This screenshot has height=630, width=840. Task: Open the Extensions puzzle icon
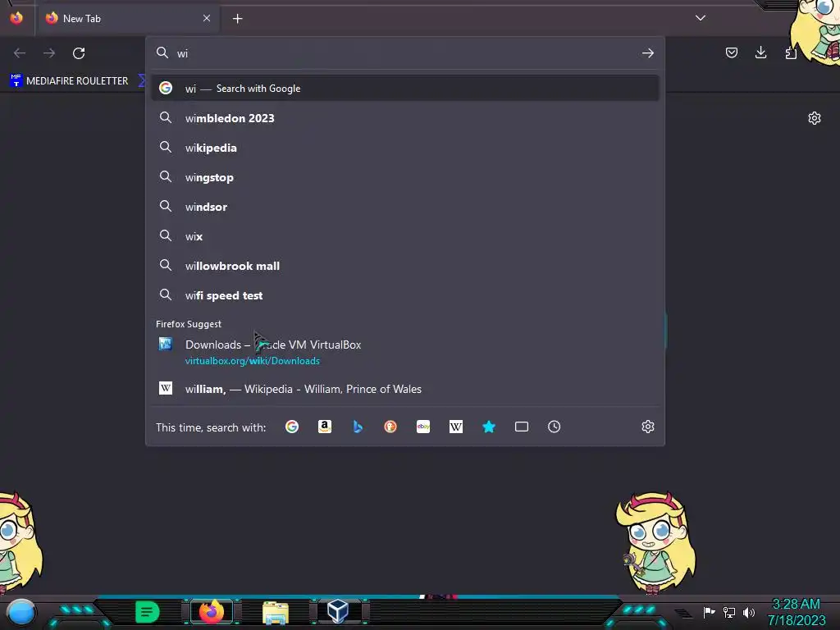coord(791,53)
